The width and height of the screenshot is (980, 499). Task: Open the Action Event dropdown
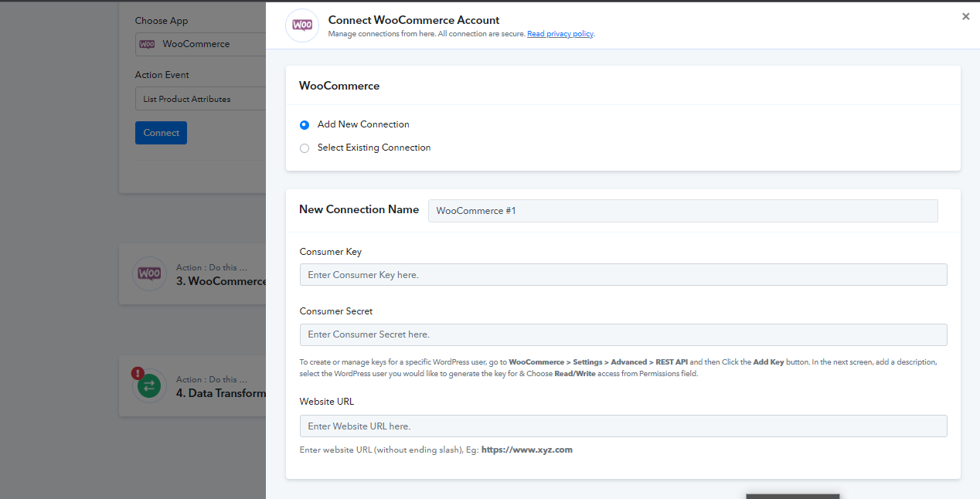[200, 99]
